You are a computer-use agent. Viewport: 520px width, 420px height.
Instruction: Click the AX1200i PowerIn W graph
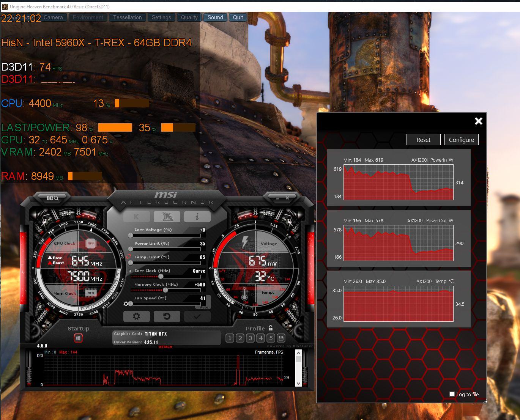coord(399,182)
